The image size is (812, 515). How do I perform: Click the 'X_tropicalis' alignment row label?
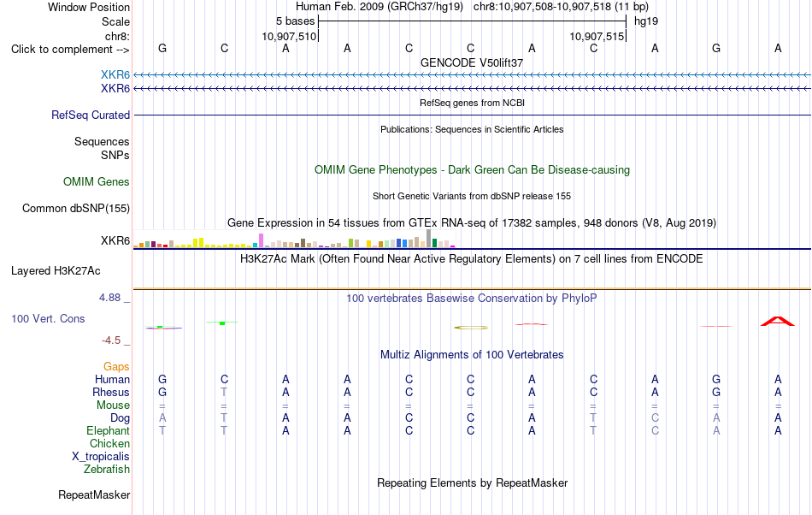click(x=101, y=457)
